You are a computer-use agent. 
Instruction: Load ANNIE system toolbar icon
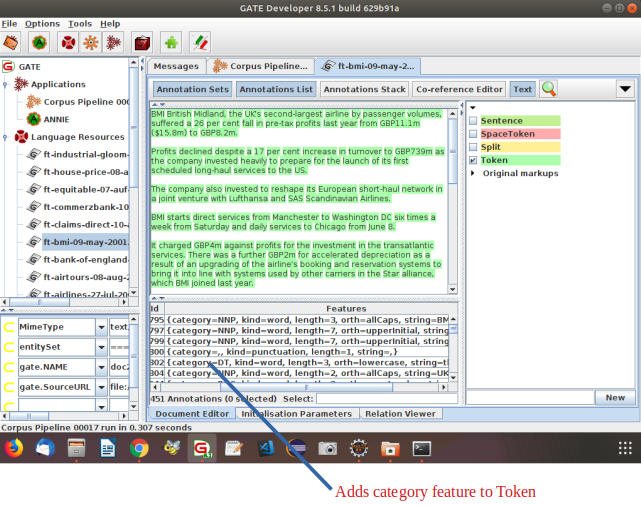(39, 43)
